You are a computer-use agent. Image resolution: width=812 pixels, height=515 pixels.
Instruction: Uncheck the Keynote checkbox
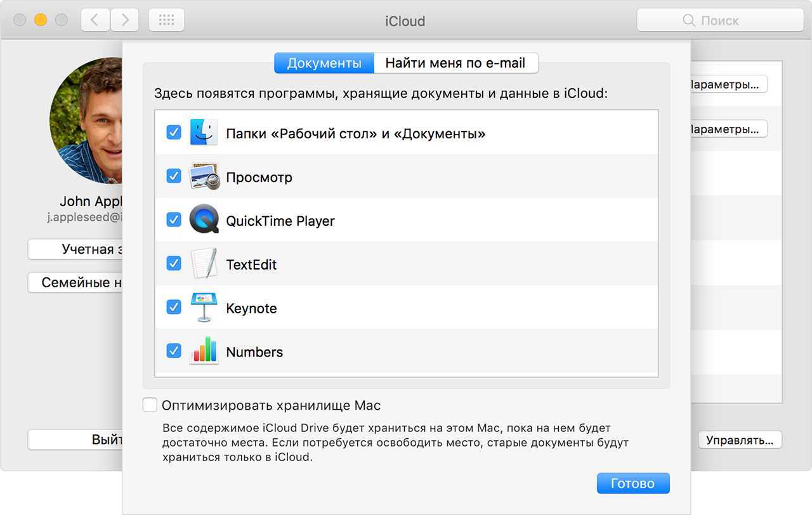174,308
